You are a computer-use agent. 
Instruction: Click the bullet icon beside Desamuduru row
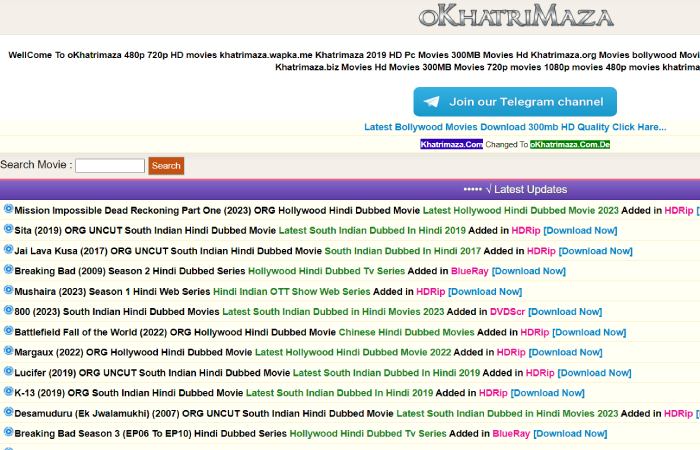click(8, 412)
